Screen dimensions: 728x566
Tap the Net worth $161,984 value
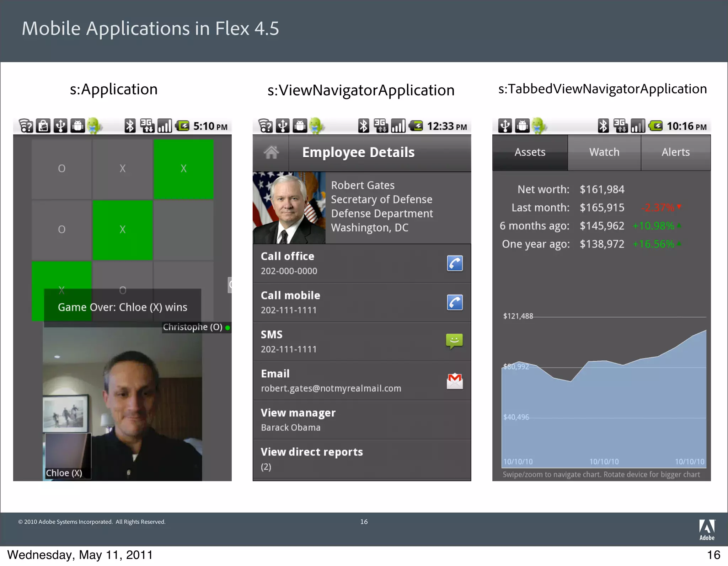(x=602, y=189)
